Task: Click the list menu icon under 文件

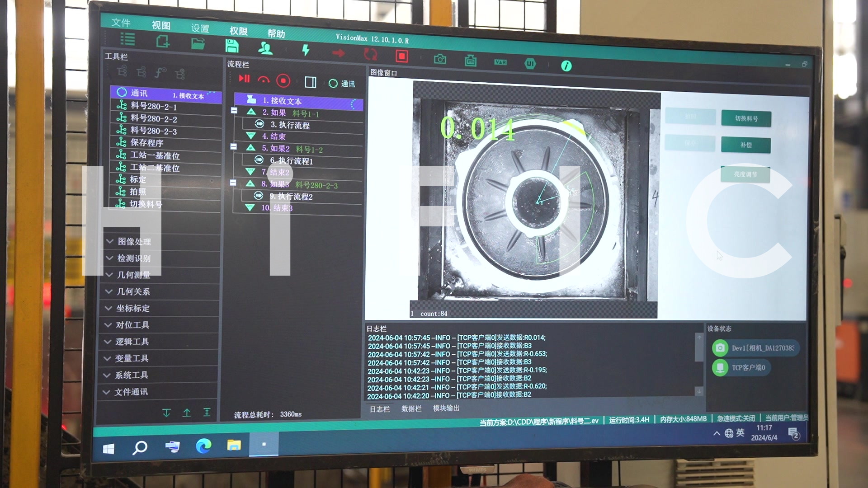Action: point(127,39)
